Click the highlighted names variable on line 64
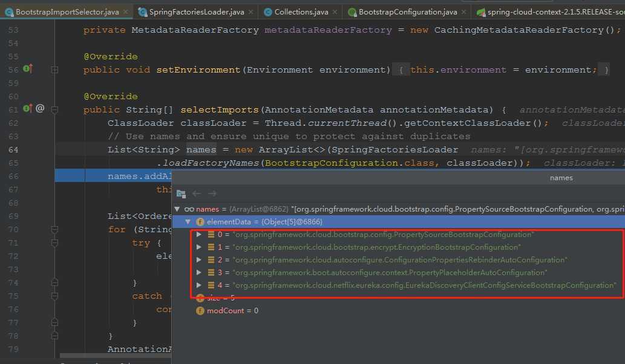Screen dimensions: 625x364 pos(201,150)
